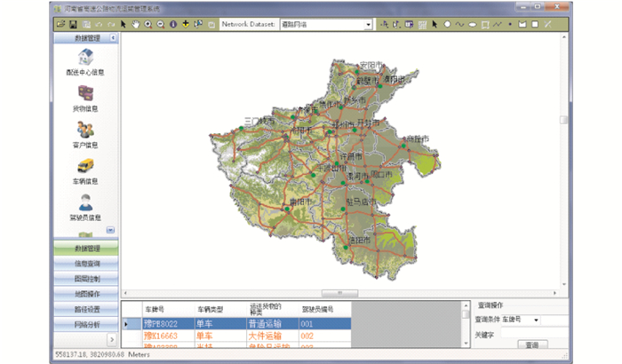
Task: Click the 关键字 keyword input field
Action: [x=533, y=333]
